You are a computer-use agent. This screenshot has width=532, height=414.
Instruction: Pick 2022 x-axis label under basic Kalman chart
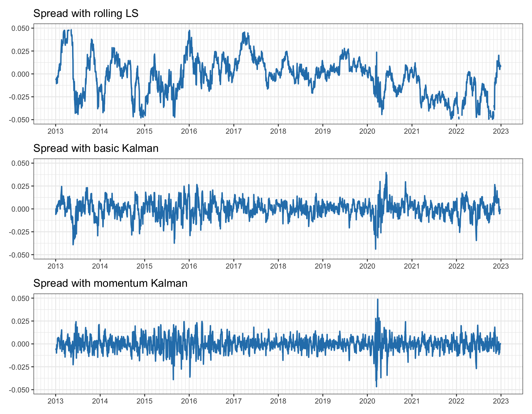click(456, 266)
